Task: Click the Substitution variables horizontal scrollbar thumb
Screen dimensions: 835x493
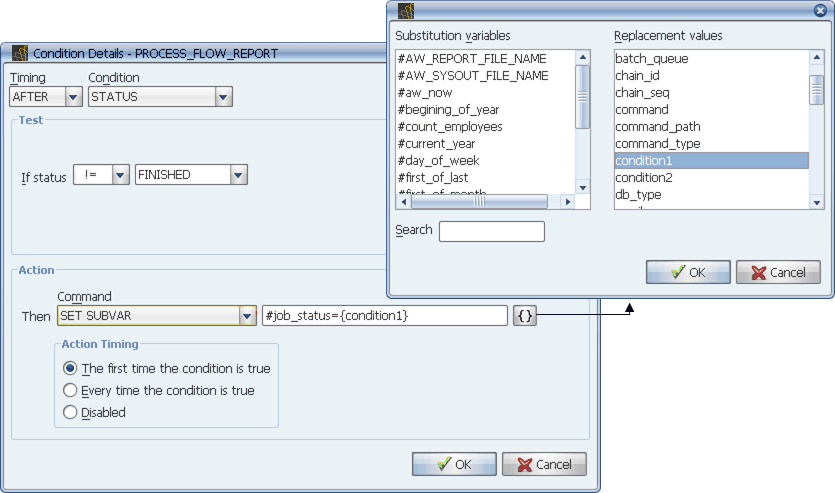Action: point(479,201)
